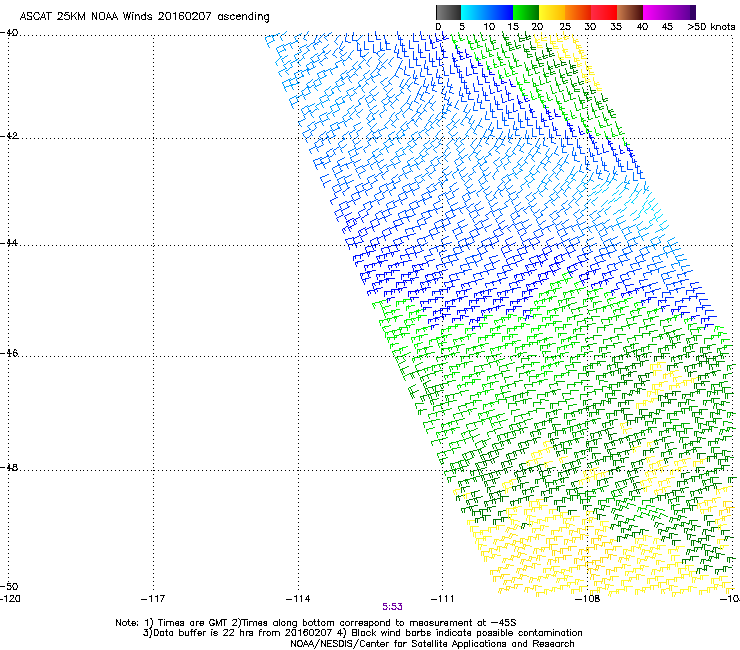Click the blue 10-15 knots legend segment
This screenshot has width=740, height=650.
click(499, 12)
